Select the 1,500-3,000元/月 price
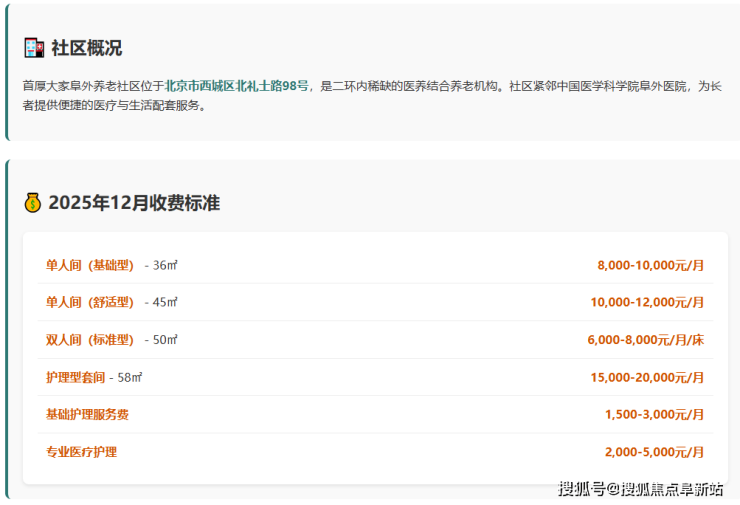 [654, 414]
